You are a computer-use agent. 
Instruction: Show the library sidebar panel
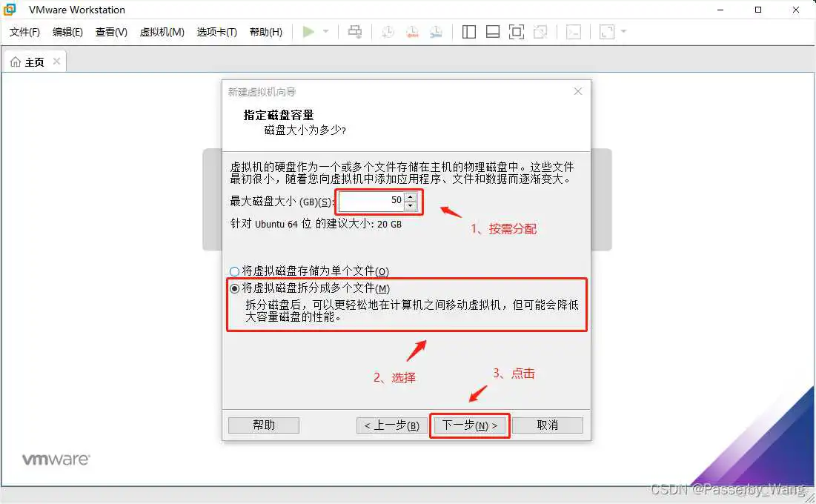[468, 31]
